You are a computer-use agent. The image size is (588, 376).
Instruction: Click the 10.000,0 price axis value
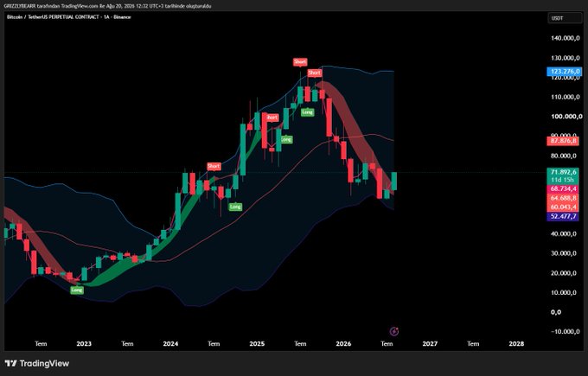coord(563,292)
